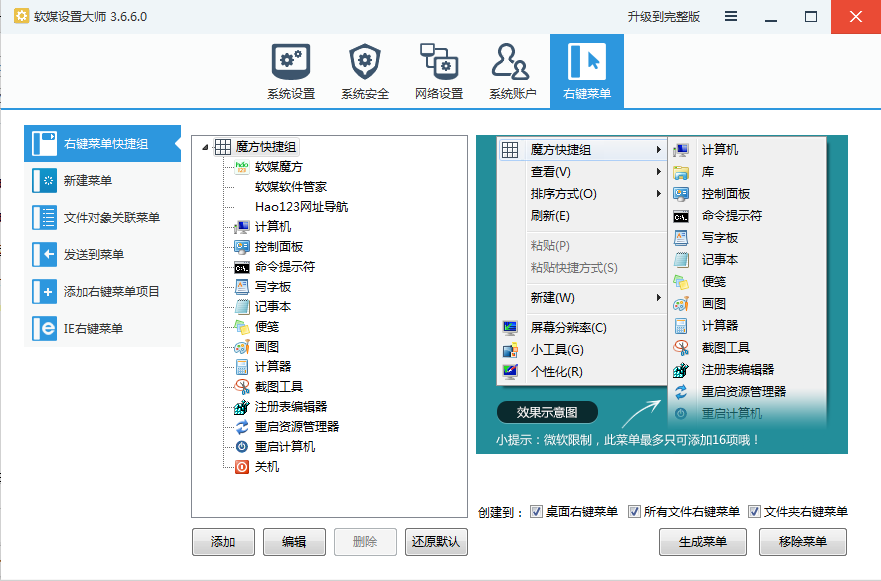Click 命令提示符 icon in tree list
The height and width of the screenshot is (581, 881).
pyautogui.click(x=242, y=267)
